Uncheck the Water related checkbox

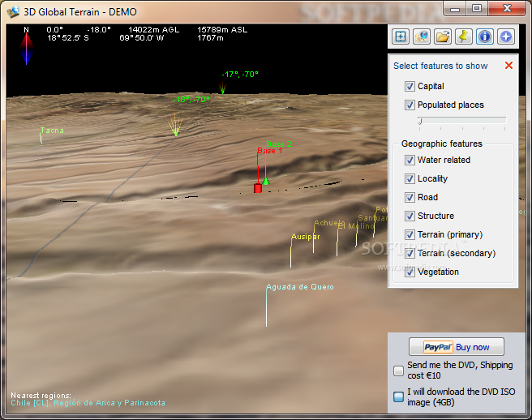point(410,160)
